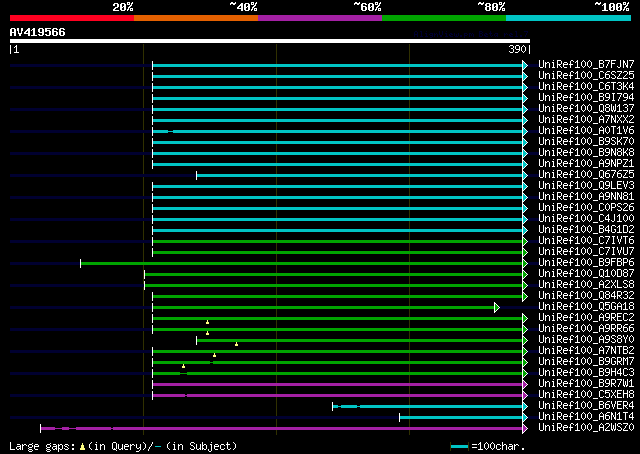This screenshot has height=454, width=640.
Task: Click the green alignment bar for B9FBP6
Action: coord(302,264)
